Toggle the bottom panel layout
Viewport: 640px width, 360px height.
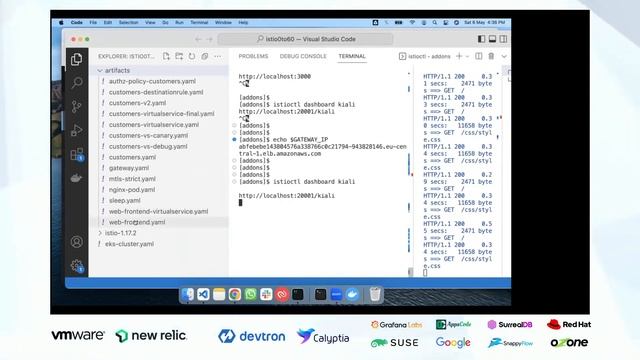pyautogui.click(x=493, y=39)
